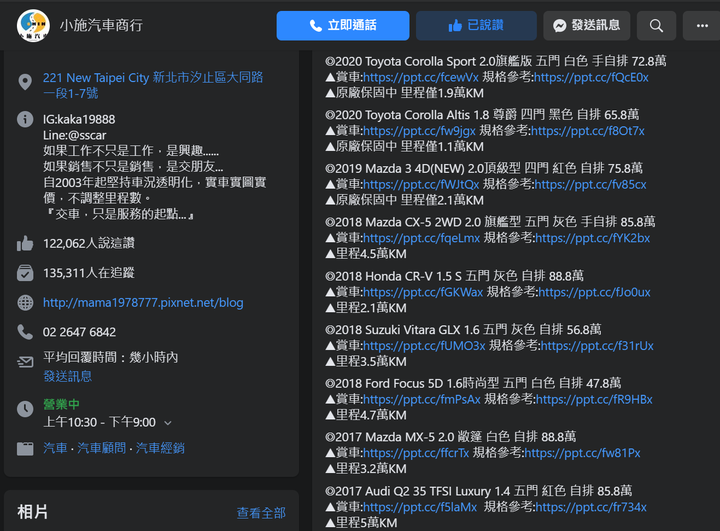Open Audi Q2 spec link ppt.cc/fr734x
Viewport: 720px width, 531px height.
click(591, 507)
